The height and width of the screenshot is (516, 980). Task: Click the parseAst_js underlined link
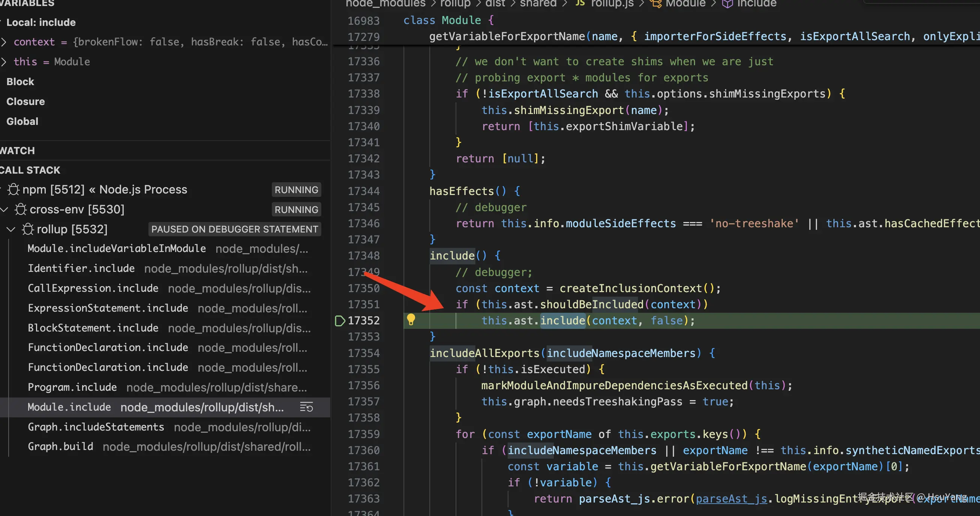point(731,498)
